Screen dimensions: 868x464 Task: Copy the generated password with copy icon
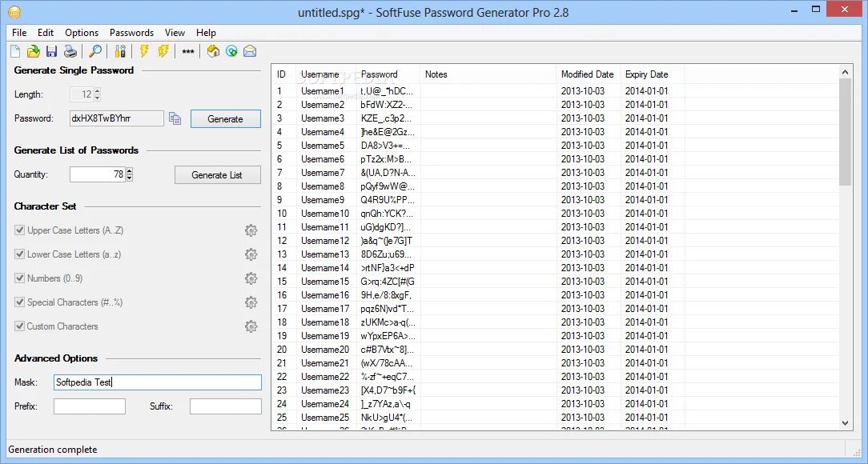coord(175,118)
